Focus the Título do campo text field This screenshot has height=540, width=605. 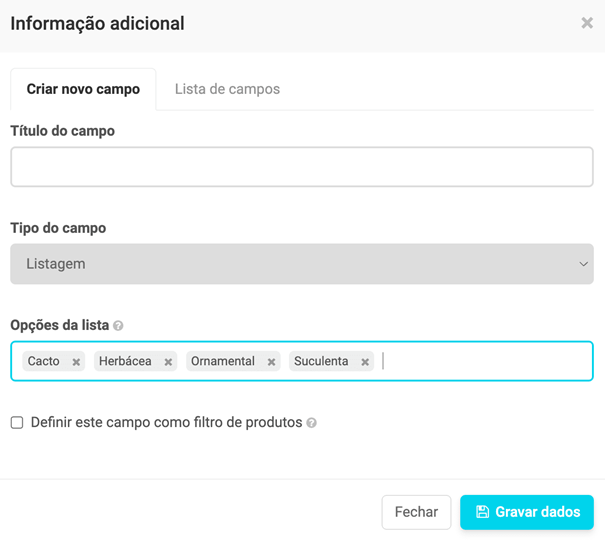(x=301, y=168)
